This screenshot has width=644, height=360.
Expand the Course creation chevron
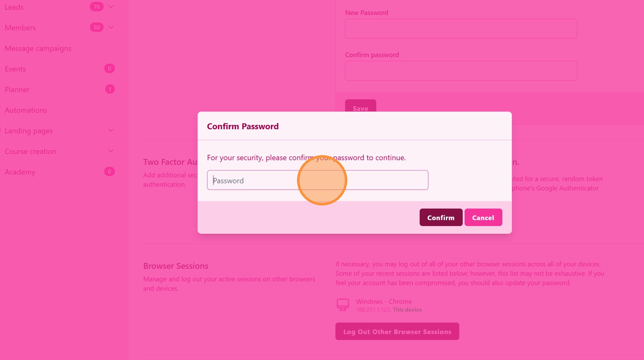pos(111,151)
